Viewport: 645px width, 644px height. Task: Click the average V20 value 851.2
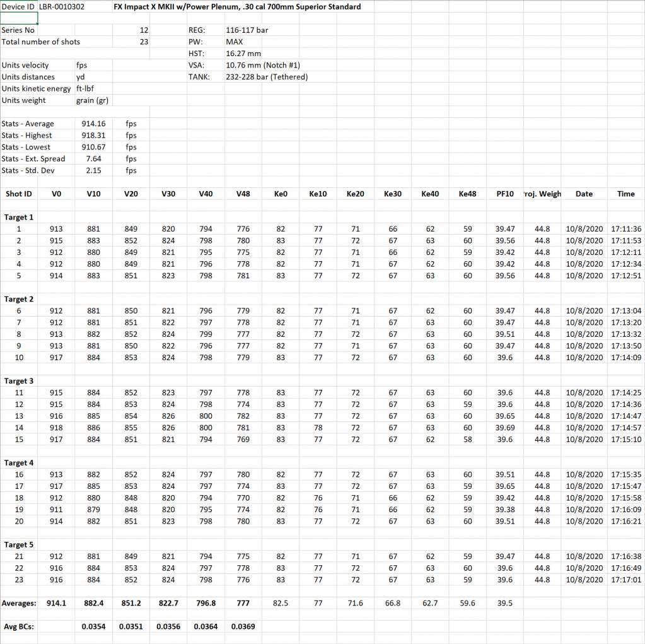pyautogui.click(x=131, y=603)
